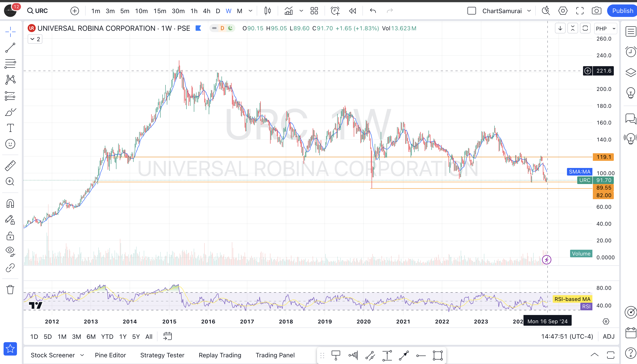Viewport: 637px width, 364px height.
Task: Switch to the 4h timeframe
Action: coord(207,11)
